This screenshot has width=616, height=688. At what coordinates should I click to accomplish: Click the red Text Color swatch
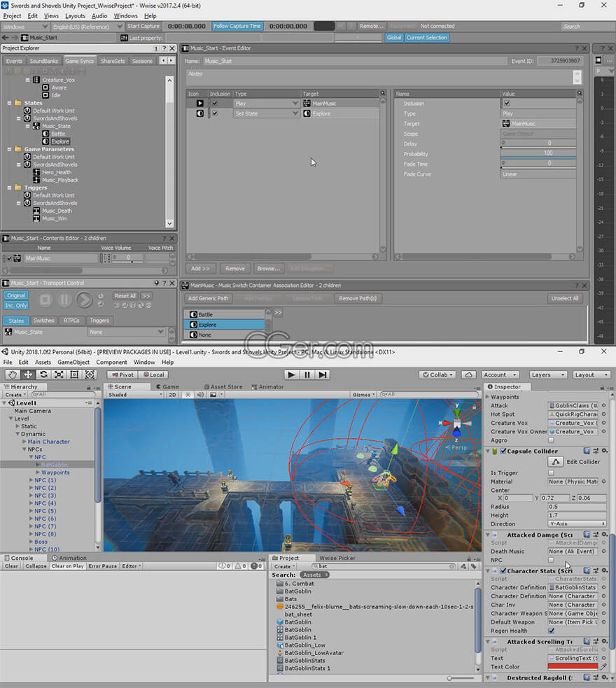[573, 666]
